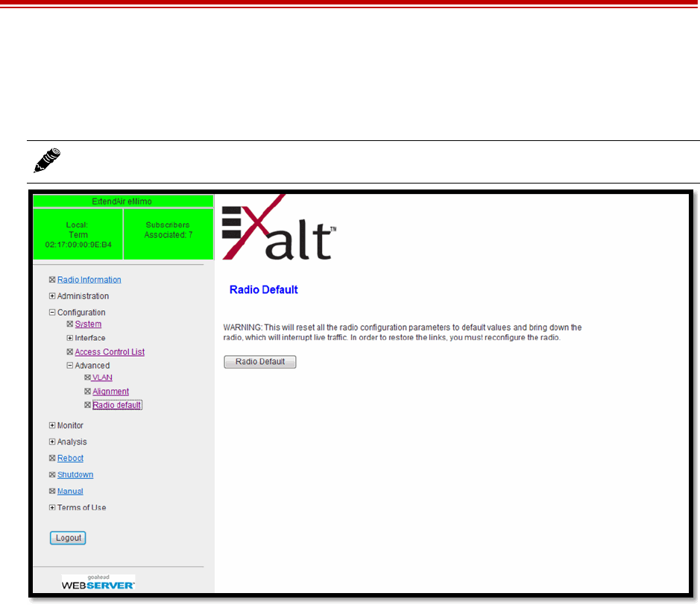Open the Radio Information link
Viewport: 700px width, 605px height.
(89, 280)
